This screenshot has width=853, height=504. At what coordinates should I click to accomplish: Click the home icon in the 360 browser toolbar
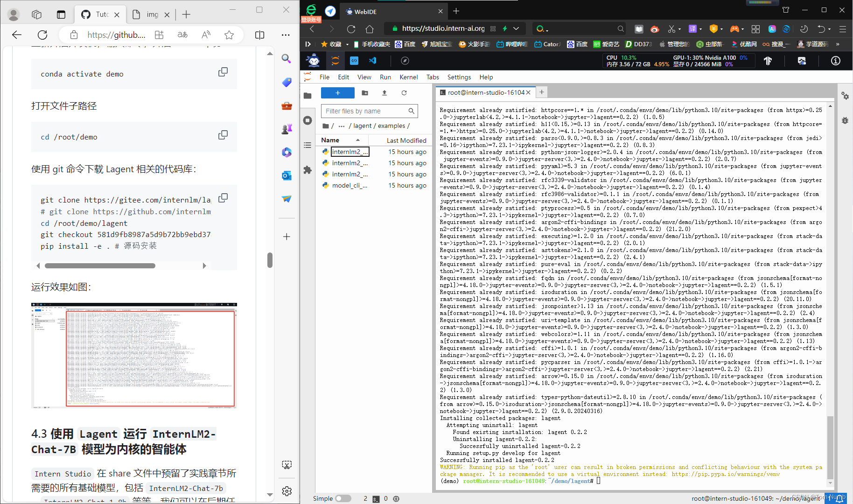pos(370,29)
